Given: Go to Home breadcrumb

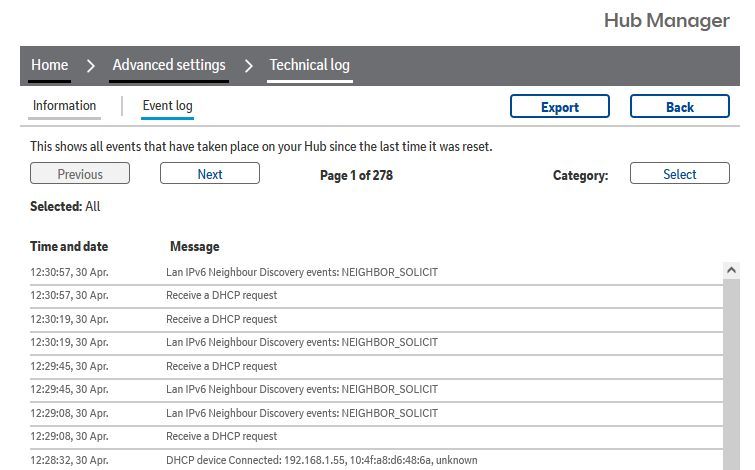Looking at the screenshot, I should pyautogui.click(x=50, y=66).
